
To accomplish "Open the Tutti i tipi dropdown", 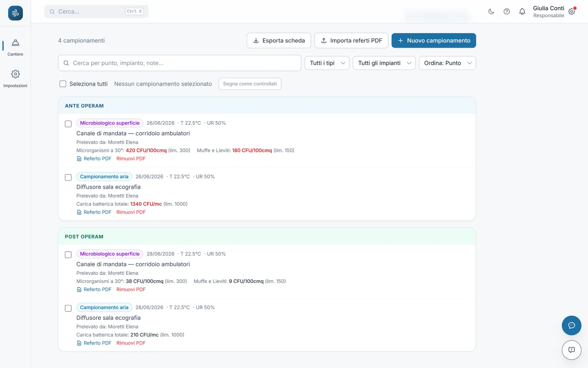I will (327, 63).
